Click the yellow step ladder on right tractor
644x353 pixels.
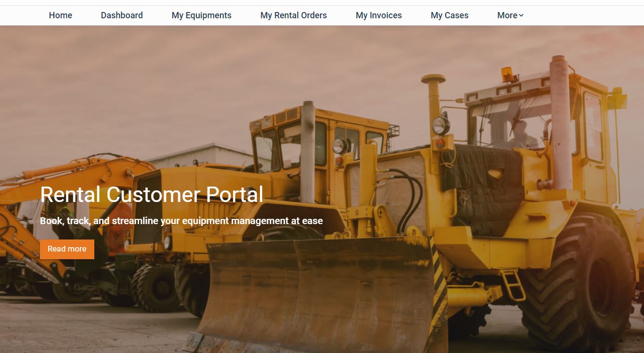click(513, 285)
